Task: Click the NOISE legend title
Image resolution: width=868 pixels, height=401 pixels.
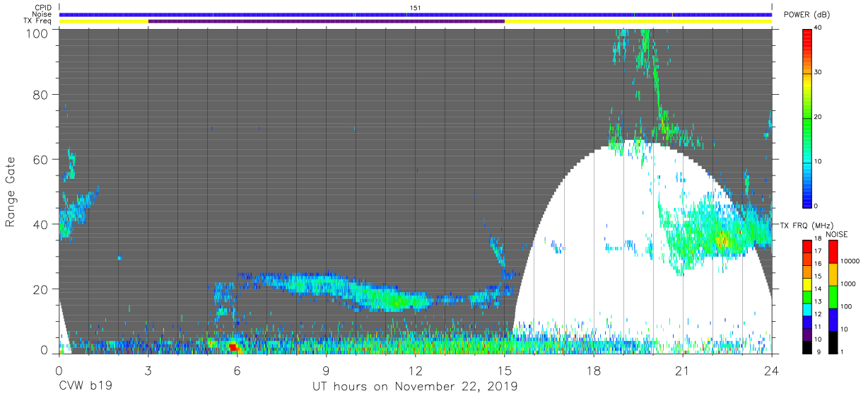Action: coord(837,233)
